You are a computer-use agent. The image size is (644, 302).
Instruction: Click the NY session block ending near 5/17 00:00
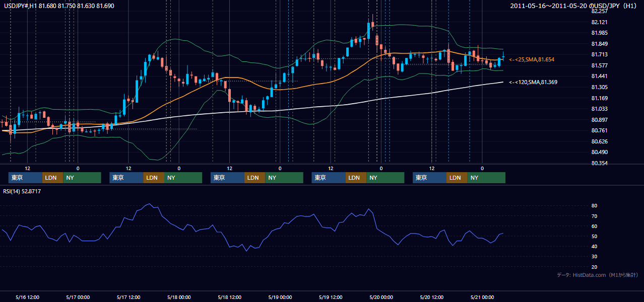click(82, 178)
